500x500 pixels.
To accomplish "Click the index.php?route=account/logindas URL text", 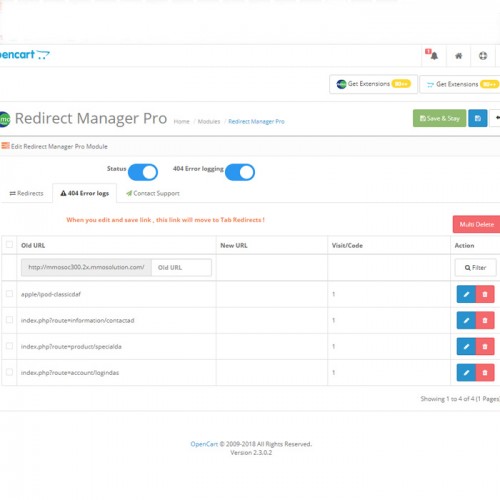I will [x=70, y=373].
